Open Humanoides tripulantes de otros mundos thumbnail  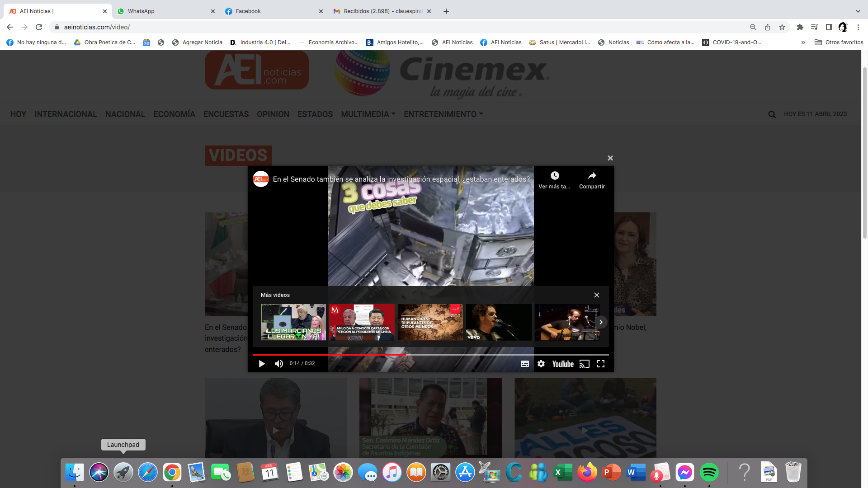[x=430, y=322]
